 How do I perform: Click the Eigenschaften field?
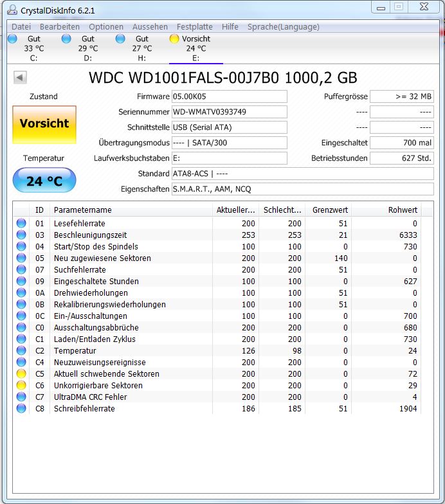[302, 189]
